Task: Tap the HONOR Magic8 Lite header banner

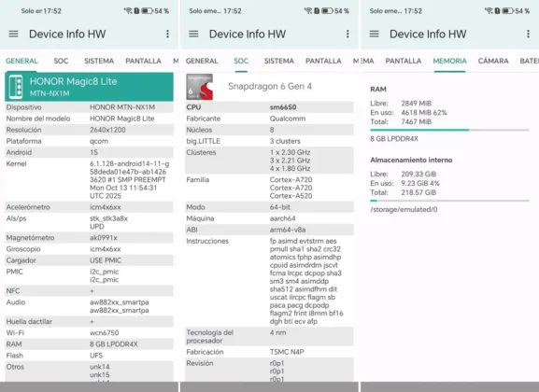Action: pyautogui.click(x=89, y=87)
